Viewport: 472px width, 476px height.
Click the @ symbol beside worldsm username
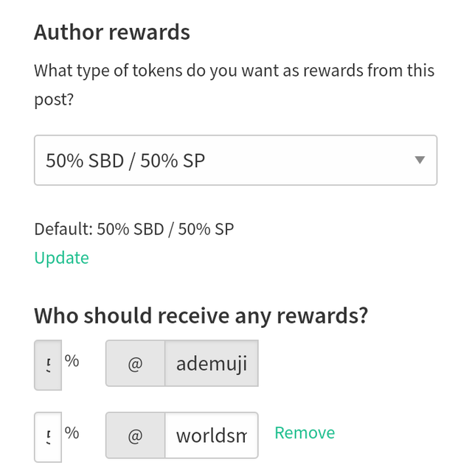(x=135, y=435)
